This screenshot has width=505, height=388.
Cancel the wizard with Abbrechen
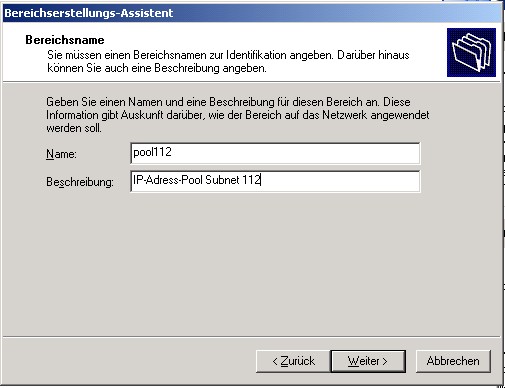453,361
